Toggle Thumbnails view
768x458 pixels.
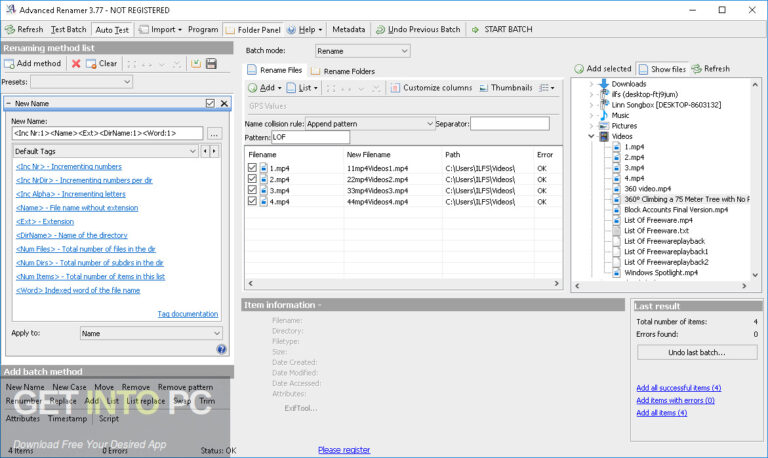506,88
